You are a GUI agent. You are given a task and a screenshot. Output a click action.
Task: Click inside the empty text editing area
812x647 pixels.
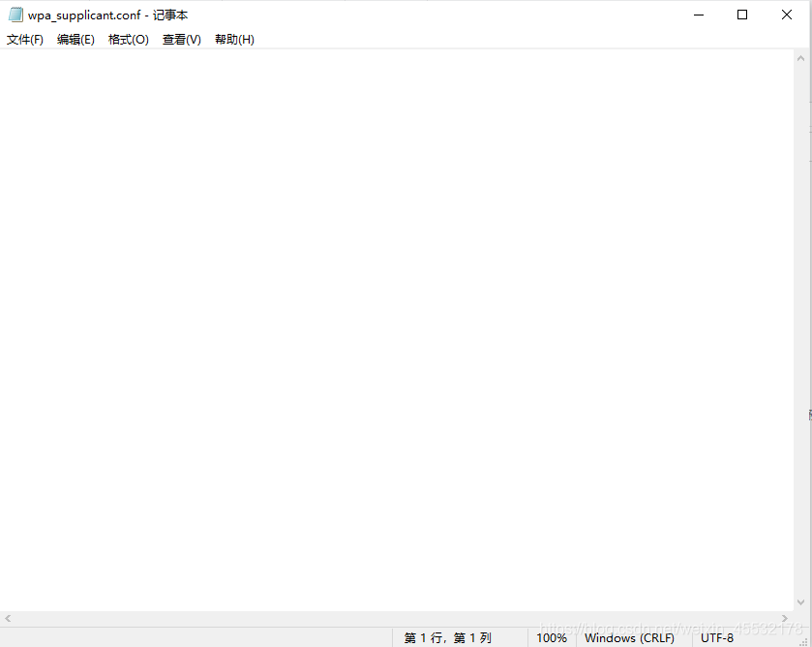point(397,329)
